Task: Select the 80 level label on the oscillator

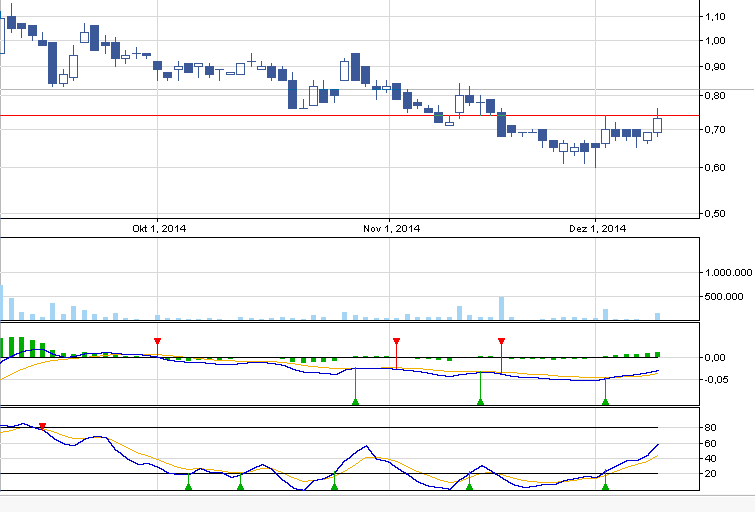Action: pos(710,428)
